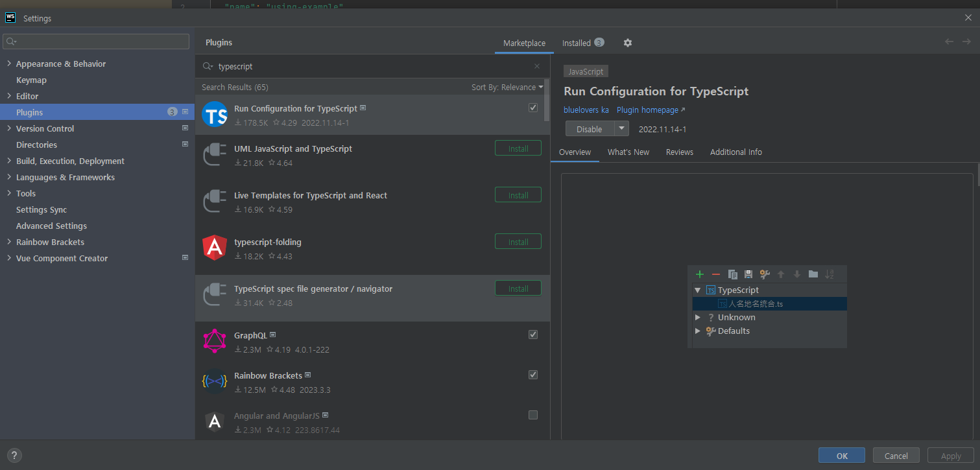The image size is (980, 470).
Task: Click the folder icon in preview toolbar
Action: click(813, 274)
